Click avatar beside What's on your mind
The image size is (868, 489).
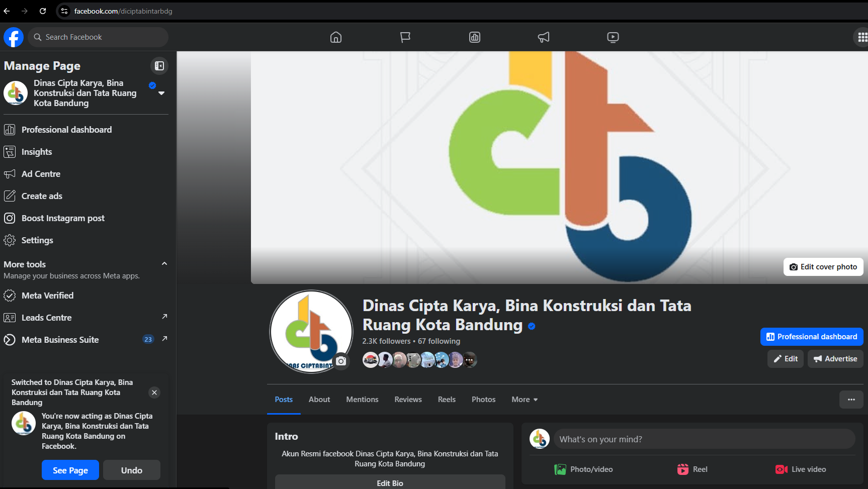(x=540, y=439)
